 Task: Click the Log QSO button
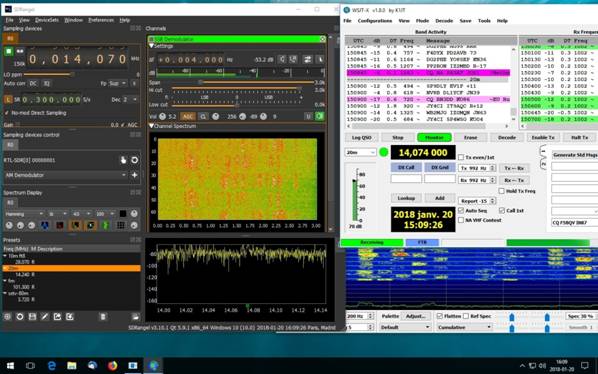[x=362, y=137]
